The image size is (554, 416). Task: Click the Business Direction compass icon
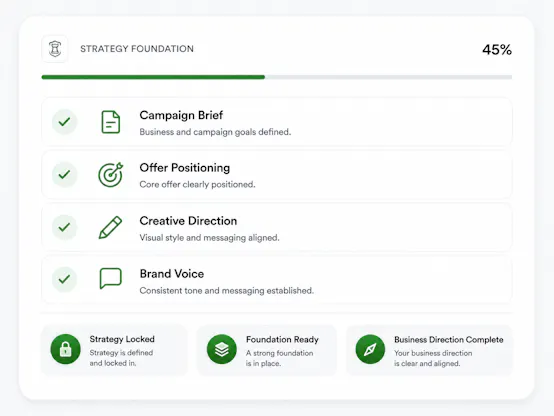[x=370, y=350]
